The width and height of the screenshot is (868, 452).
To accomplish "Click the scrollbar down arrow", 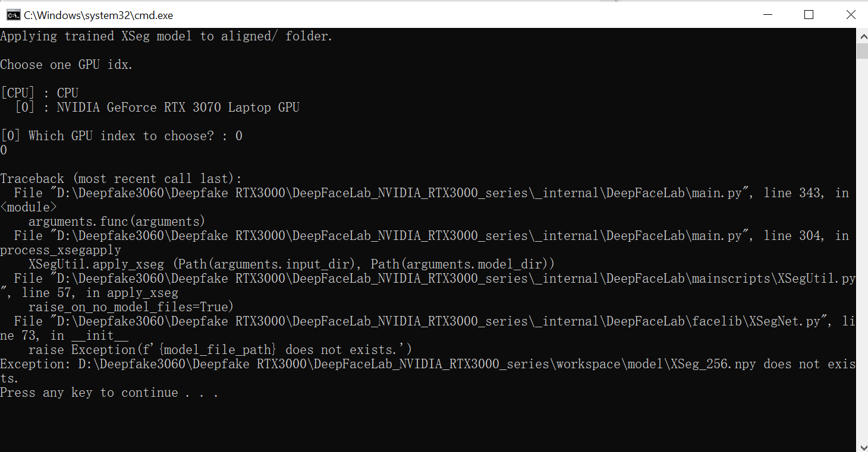I will click(862, 445).
